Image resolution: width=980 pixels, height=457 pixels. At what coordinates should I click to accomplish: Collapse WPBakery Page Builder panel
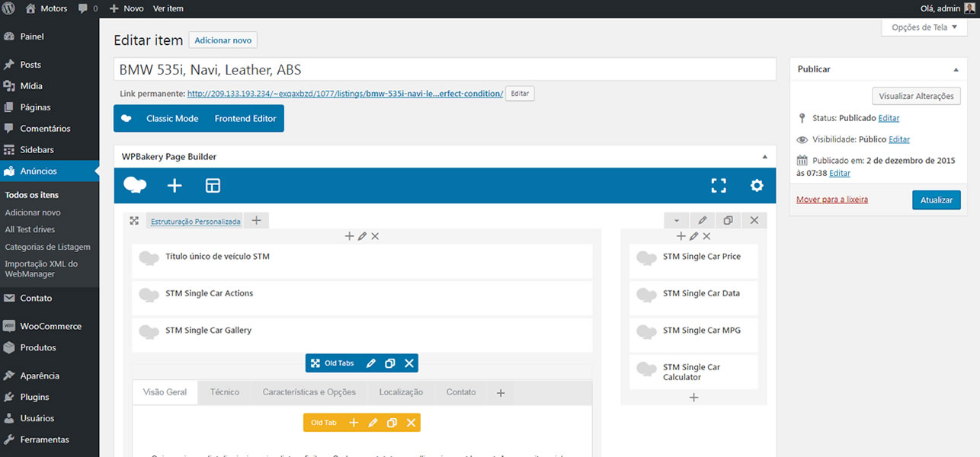coord(764,157)
